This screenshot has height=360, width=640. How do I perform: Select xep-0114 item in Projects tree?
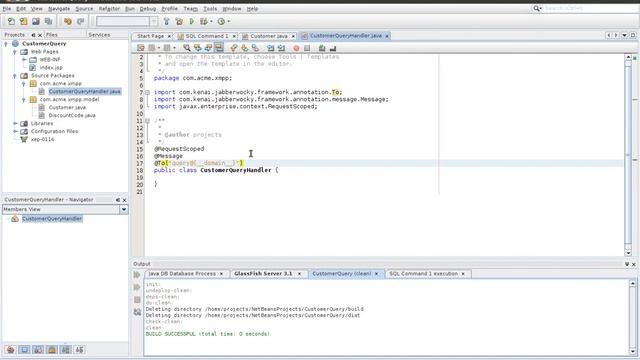(x=42, y=140)
